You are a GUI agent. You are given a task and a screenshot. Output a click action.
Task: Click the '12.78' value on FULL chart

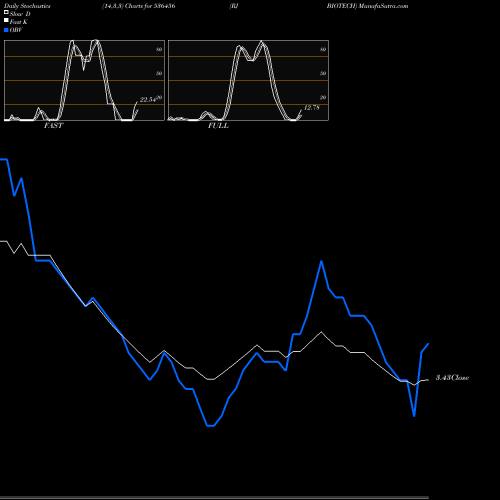[312, 108]
